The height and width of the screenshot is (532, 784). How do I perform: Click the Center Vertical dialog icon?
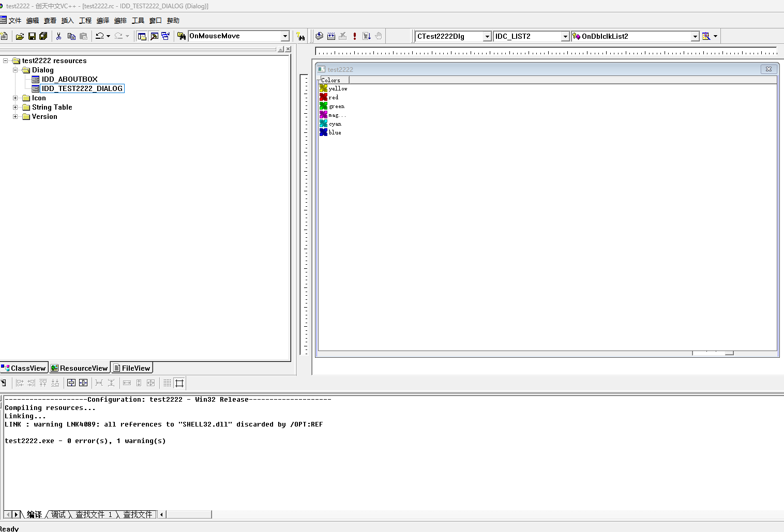tap(71, 383)
